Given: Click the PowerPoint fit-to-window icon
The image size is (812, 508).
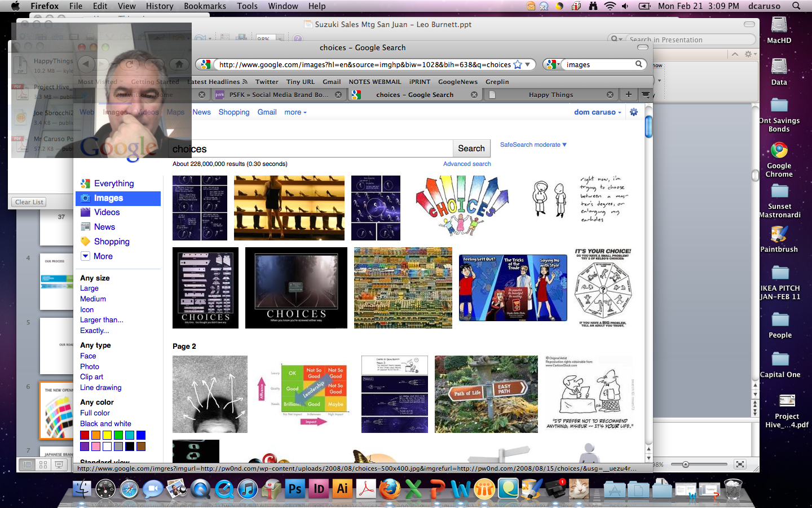Looking at the screenshot, I should (x=740, y=464).
